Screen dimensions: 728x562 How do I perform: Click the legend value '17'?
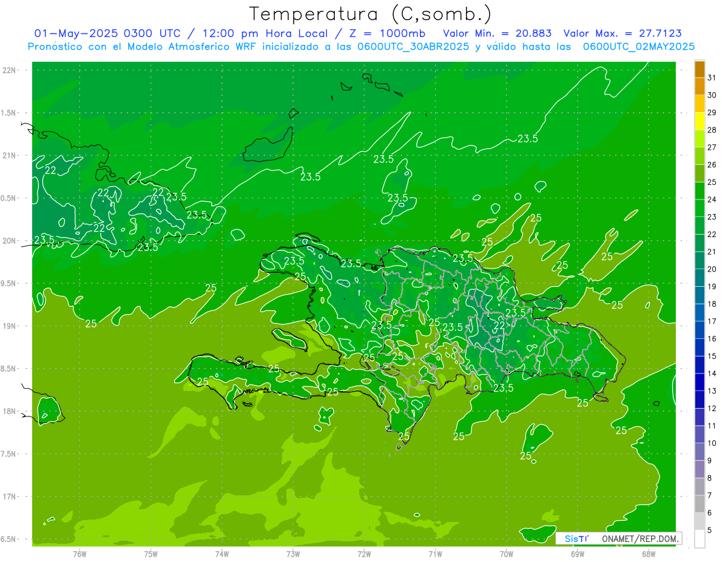712,321
